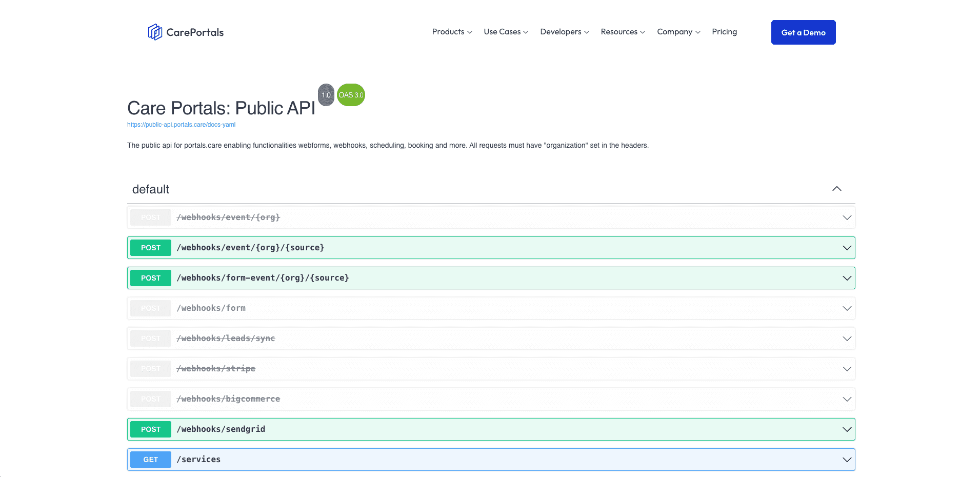980x477 pixels.
Task: Click the Get a Demo button
Action: (x=803, y=32)
